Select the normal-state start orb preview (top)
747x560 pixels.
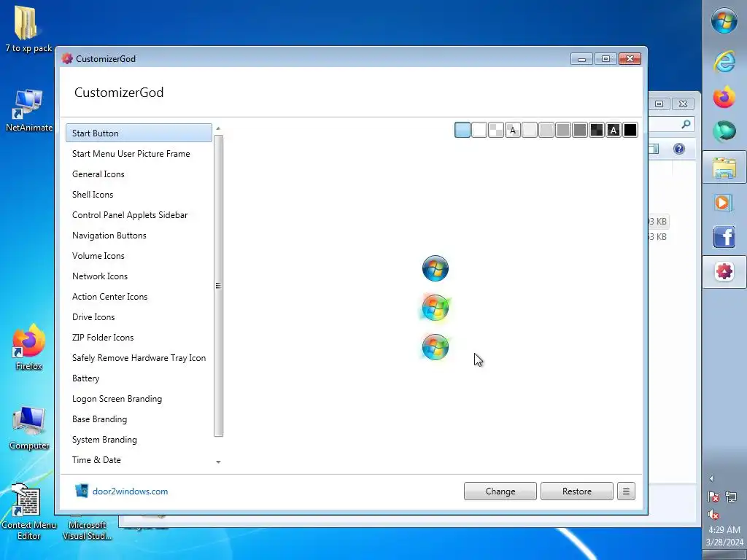click(436, 268)
